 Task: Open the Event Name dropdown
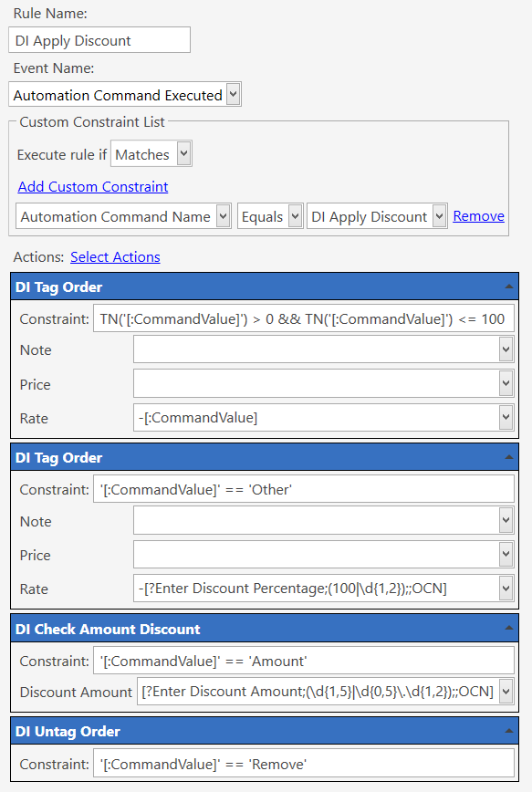(x=233, y=95)
